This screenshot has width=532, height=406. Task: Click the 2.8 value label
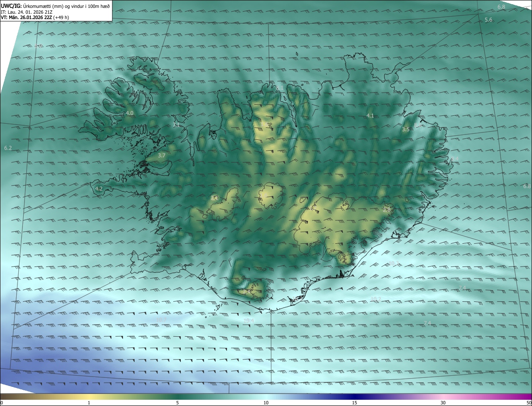(x=387, y=210)
